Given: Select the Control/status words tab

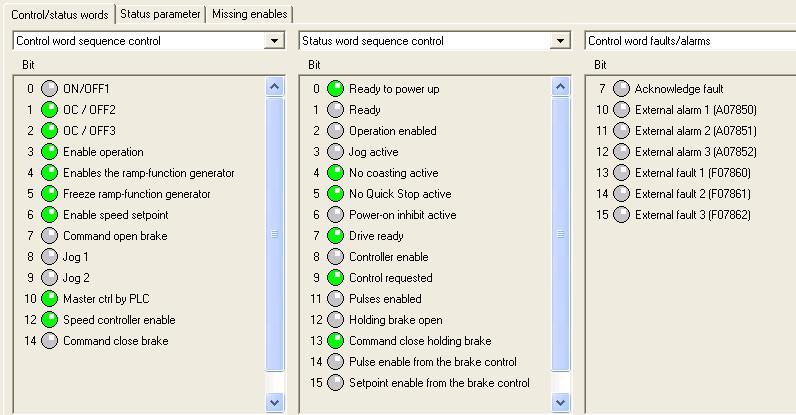Looking at the screenshot, I should tap(58, 14).
